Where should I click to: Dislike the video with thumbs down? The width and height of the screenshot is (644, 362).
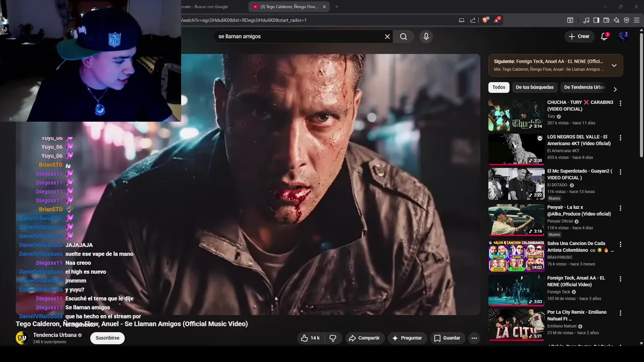(x=333, y=338)
